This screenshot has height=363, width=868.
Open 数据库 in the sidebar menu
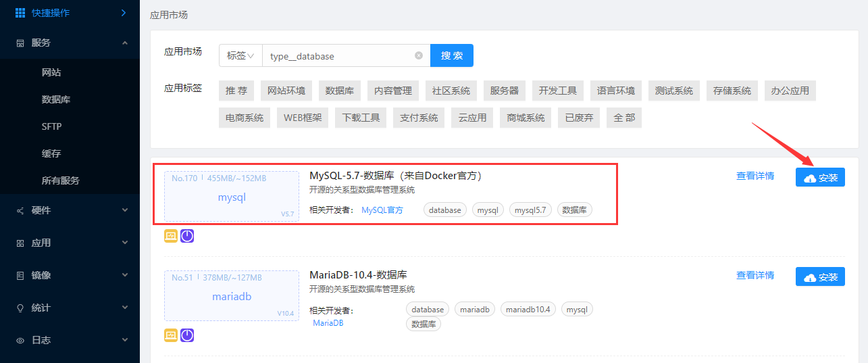(56, 99)
